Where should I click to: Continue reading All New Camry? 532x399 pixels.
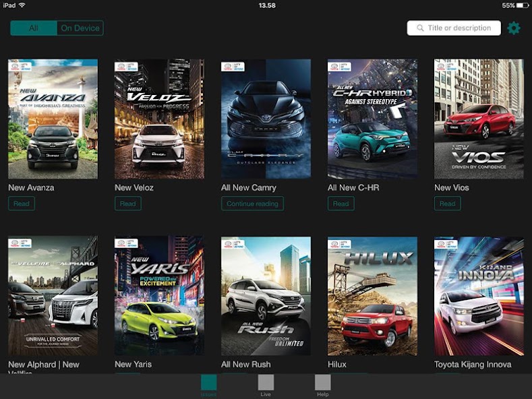(x=252, y=204)
